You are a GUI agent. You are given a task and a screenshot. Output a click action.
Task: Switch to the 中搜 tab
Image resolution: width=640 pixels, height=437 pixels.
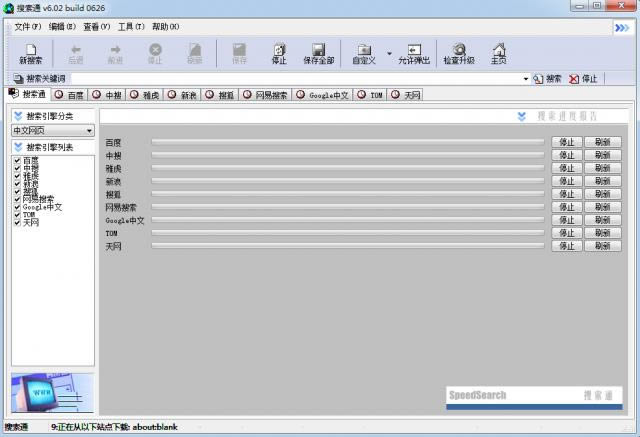[x=107, y=95]
